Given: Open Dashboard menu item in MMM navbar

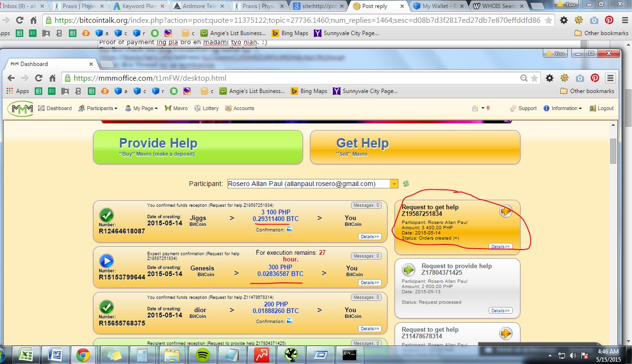Looking at the screenshot, I should (x=55, y=108).
